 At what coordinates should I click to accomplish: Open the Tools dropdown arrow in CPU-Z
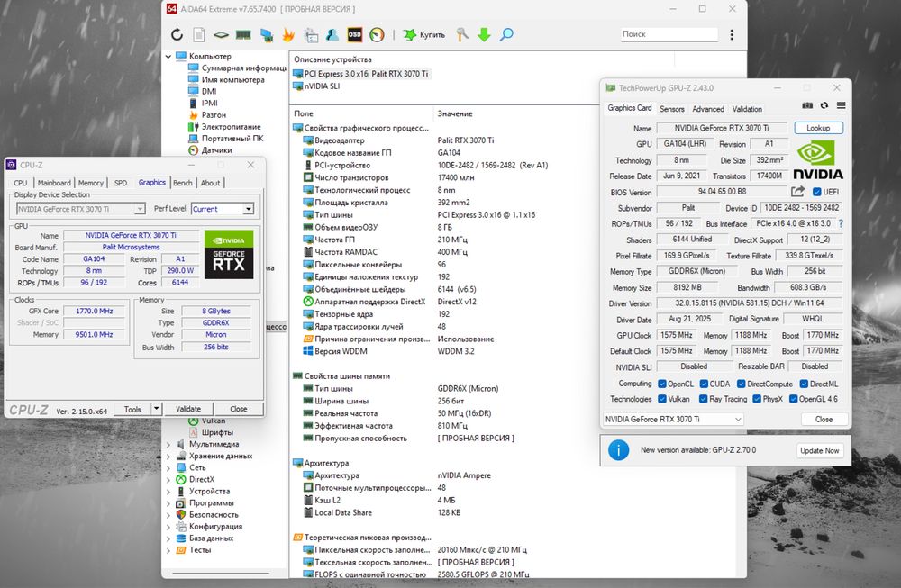[x=156, y=409]
